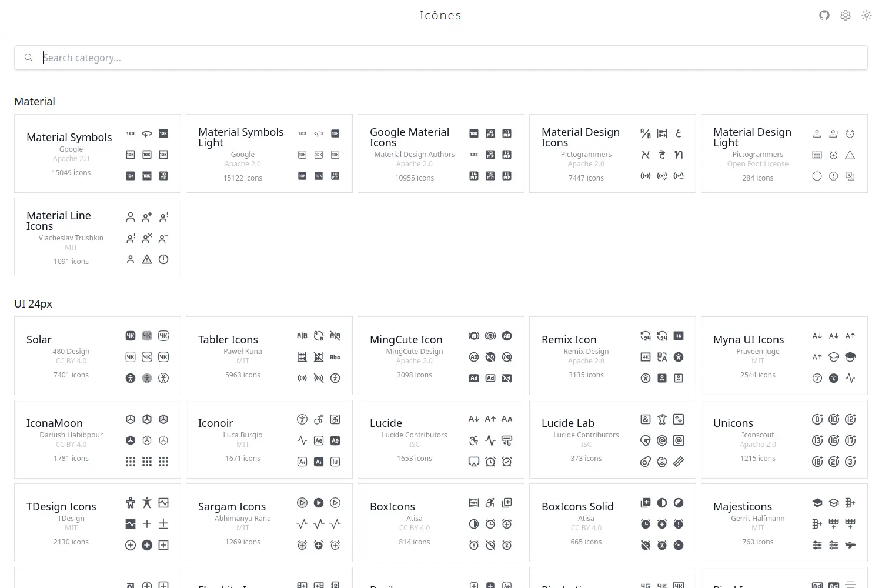Viewport: 882px width, 588px height.
Task: Click warning triangle in Material Line Icons card
Action: 147,259
